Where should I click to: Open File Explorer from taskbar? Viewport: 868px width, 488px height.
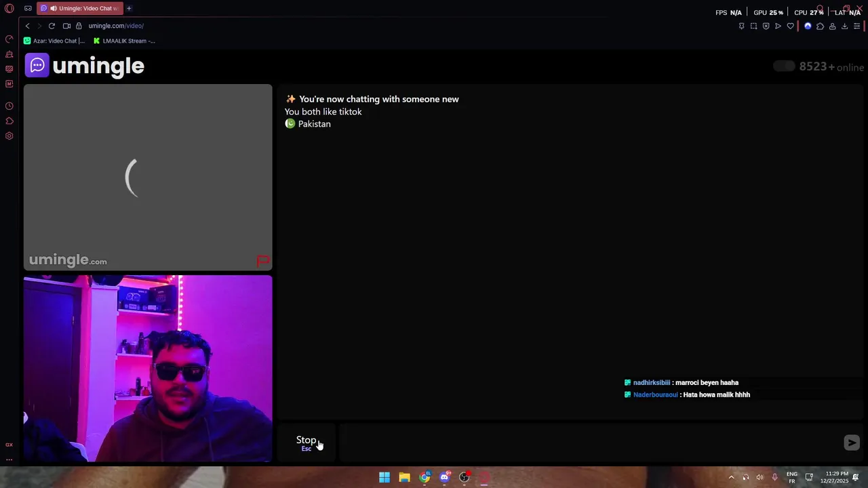404,477
